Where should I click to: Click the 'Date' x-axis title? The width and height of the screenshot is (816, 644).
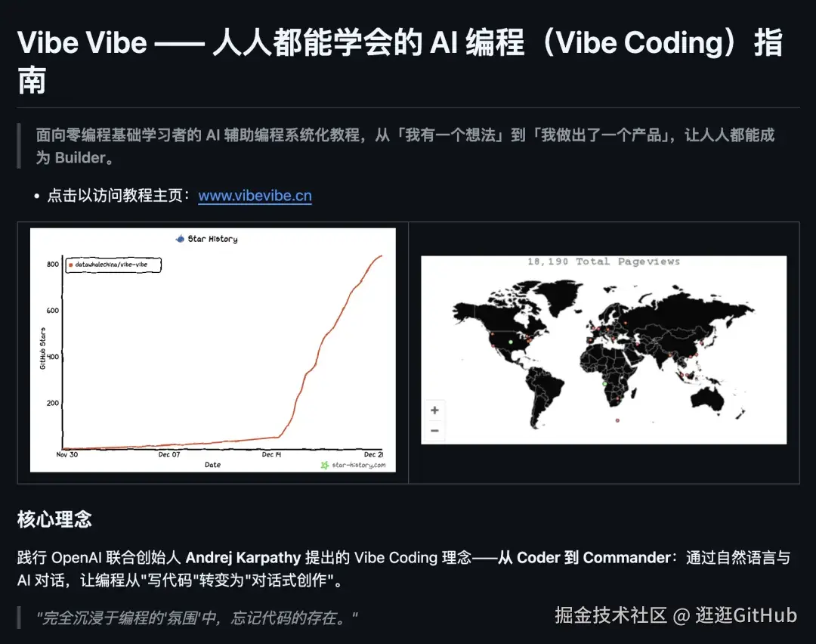[212, 464]
